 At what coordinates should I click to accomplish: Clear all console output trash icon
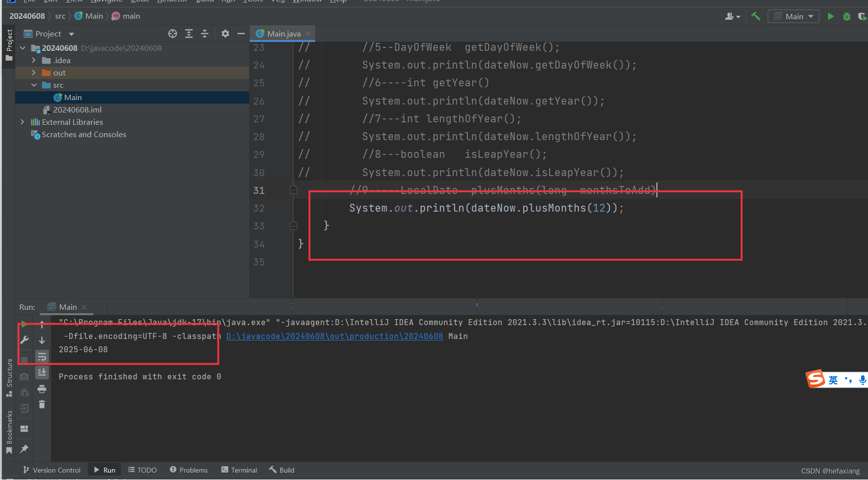tap(42, 405)
